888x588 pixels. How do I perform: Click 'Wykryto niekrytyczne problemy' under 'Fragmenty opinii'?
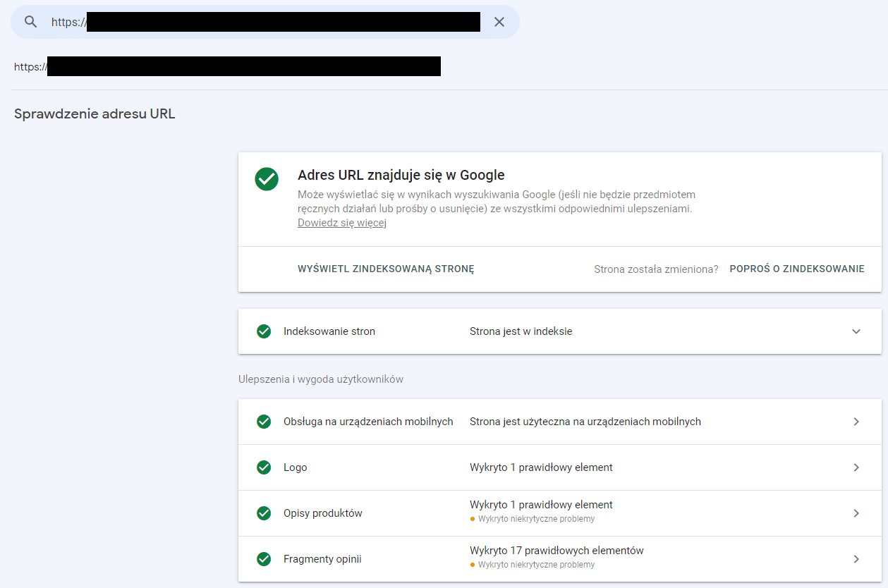pyautogui.click(x=536, y=565)
